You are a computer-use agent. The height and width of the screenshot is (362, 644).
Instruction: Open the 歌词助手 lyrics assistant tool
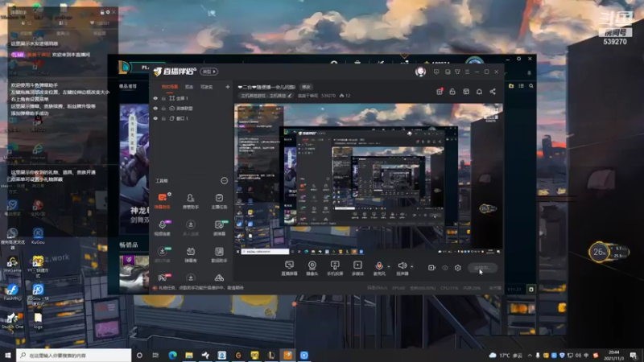coord(219,254)
